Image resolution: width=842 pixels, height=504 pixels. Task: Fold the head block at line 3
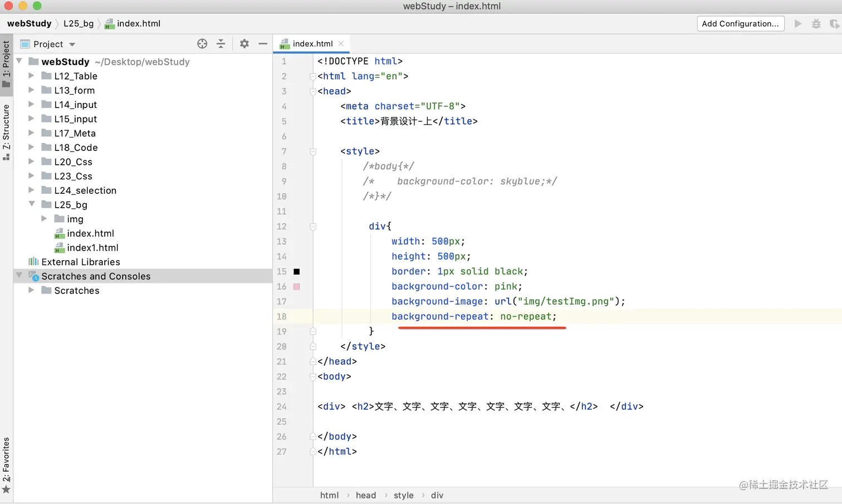tap(313, 91)
